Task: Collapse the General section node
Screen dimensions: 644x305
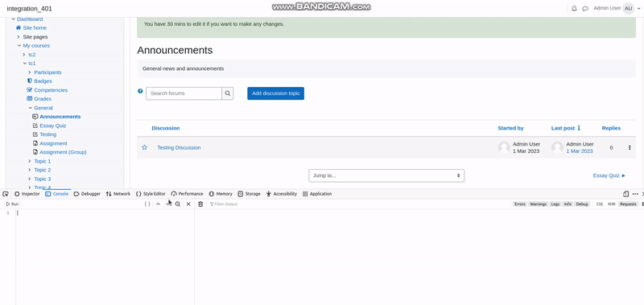Action: [x=30, y=108]
